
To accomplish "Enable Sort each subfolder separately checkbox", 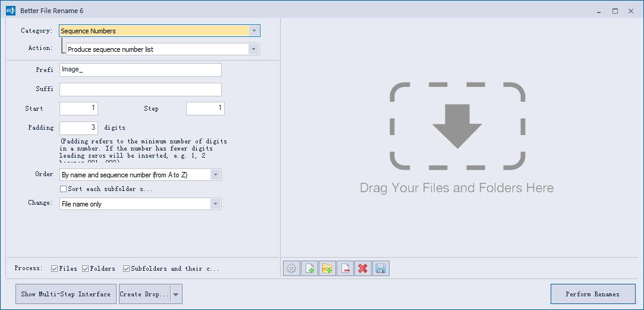I will [63, 189].
